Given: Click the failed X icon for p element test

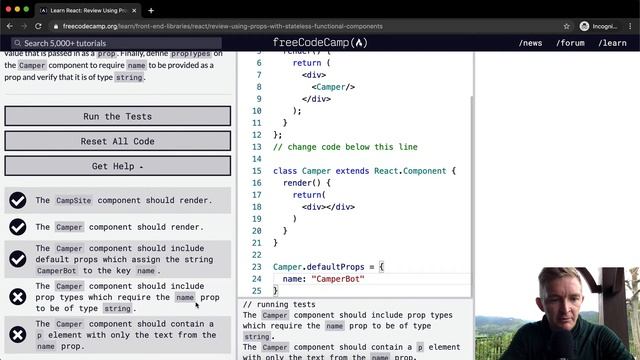Looking at the screenshot, I should pos(18,335).
